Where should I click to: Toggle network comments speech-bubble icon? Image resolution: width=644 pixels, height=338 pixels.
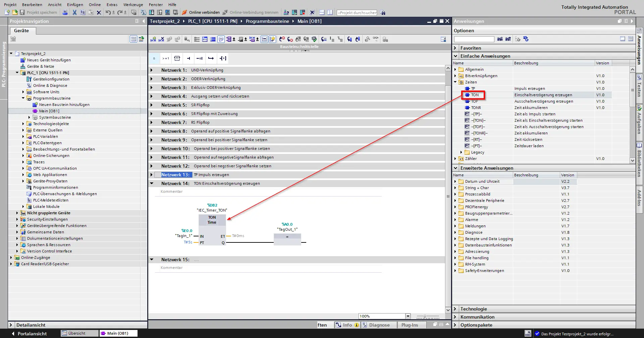coord(221,39)
